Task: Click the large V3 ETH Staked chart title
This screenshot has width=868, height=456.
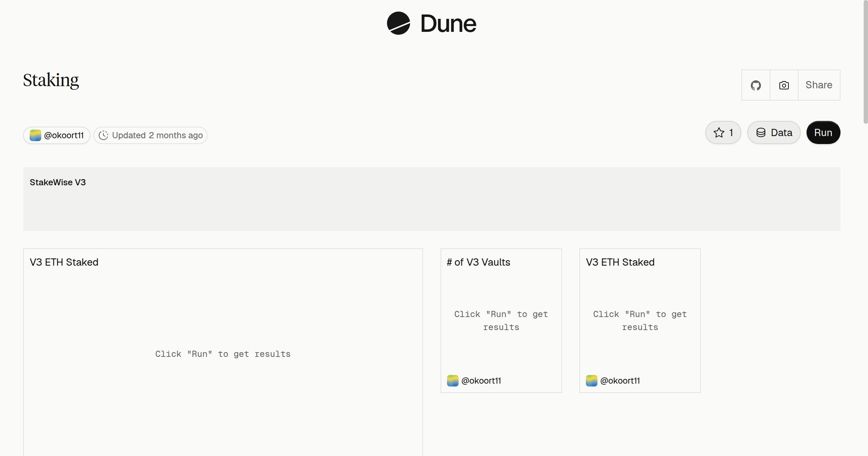Action: click(x=64, y=262)
